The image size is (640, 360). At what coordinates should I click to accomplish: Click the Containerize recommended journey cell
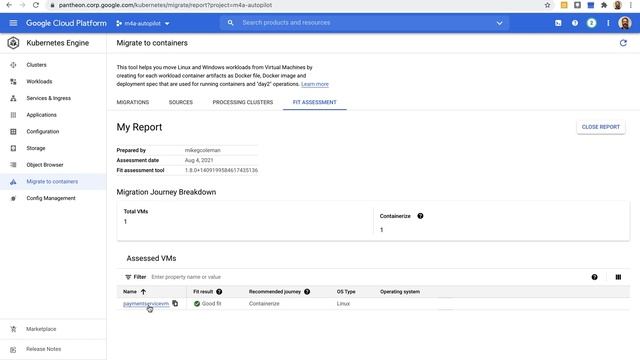264,304
